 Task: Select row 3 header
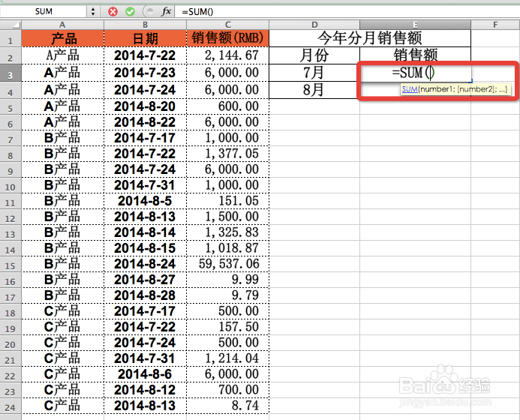pos(11,73)
